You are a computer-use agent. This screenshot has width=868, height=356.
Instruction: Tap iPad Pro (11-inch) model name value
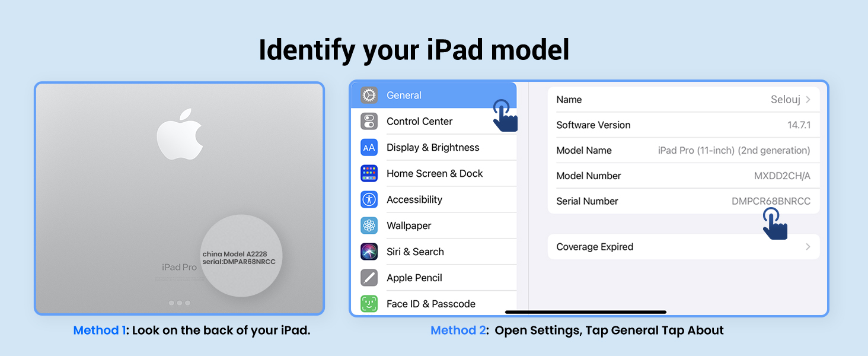click(734, 151)
